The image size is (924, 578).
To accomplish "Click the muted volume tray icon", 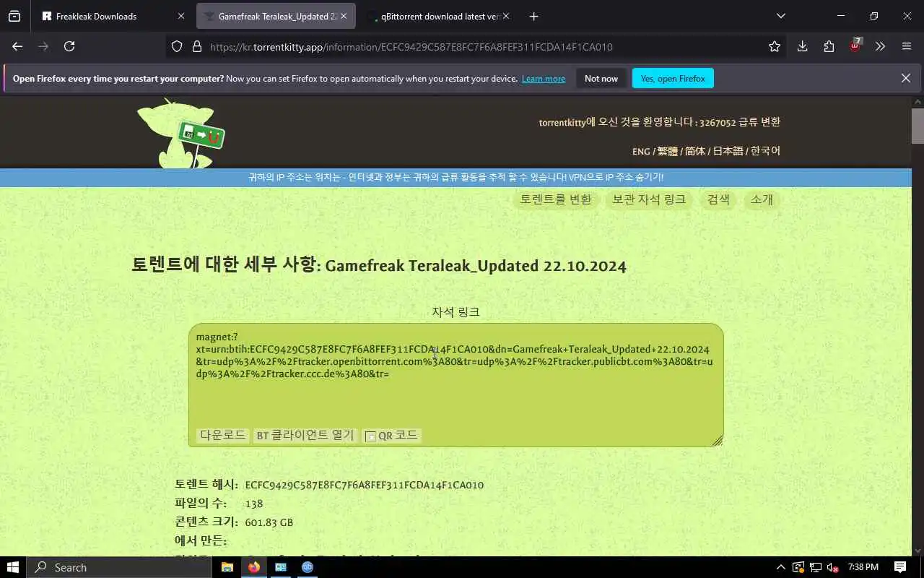I will pyautogui.click(x=833, y=567).
